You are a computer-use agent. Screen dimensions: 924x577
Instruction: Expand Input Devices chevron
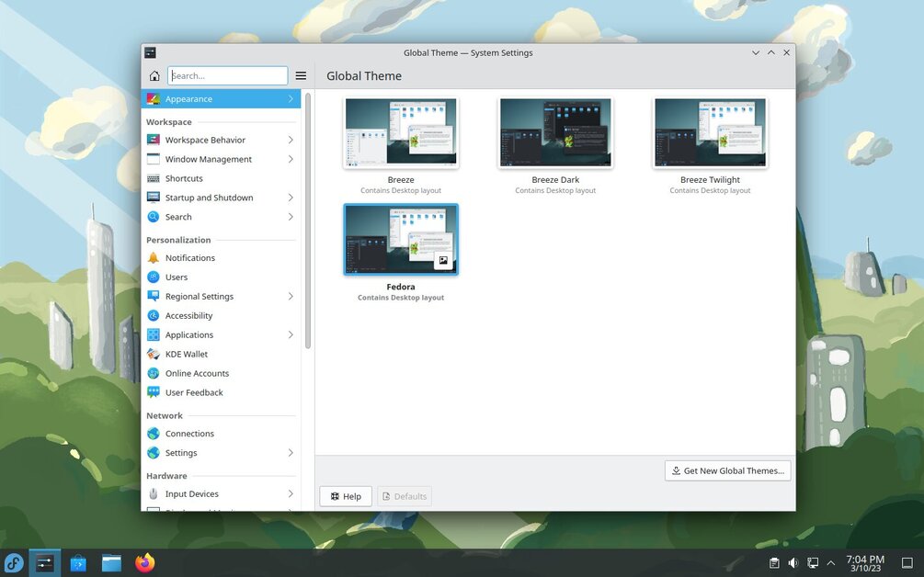pyautogui.click(x=291, y=494)
